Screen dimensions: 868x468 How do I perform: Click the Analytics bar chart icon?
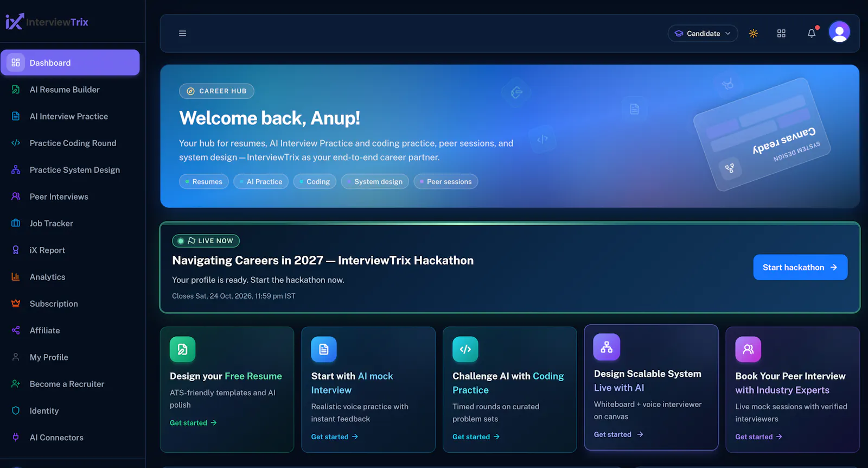click(x=16, y=277)
